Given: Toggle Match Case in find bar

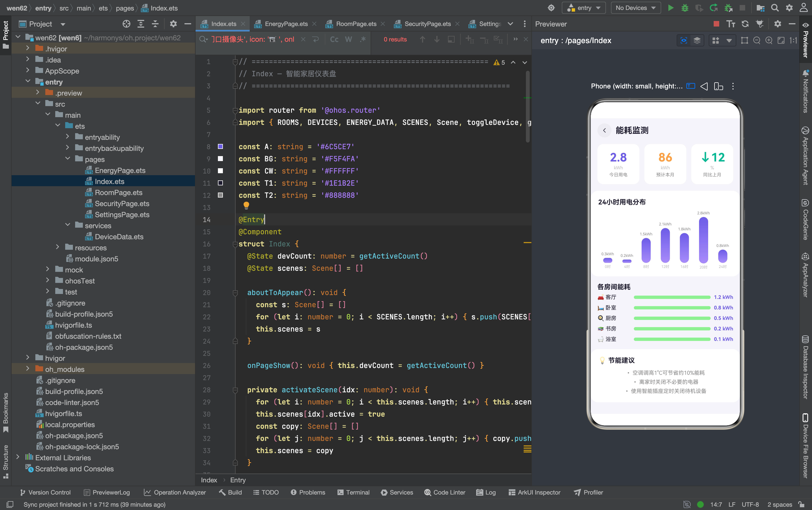Looking at the screenshot, I should click(x=334, y=40).
